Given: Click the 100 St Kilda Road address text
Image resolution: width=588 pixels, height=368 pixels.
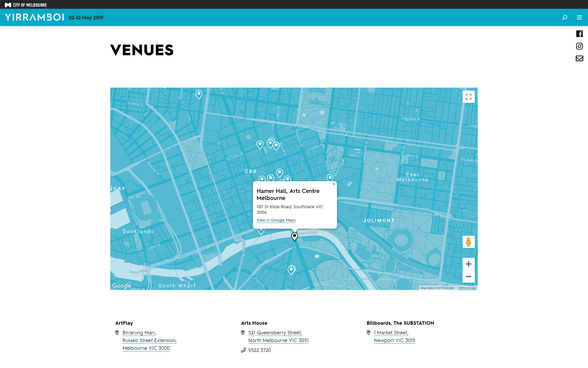Looking at the screenshot, I should coord(290,209).
